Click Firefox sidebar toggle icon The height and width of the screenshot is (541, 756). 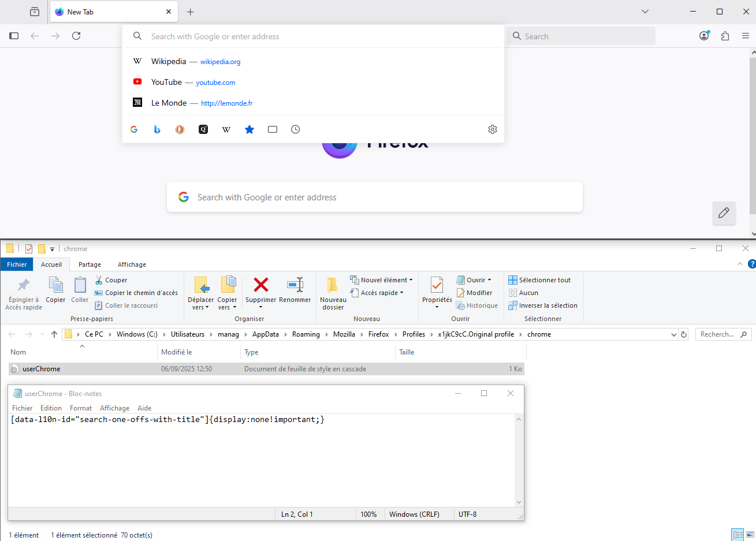click(14, 36)
